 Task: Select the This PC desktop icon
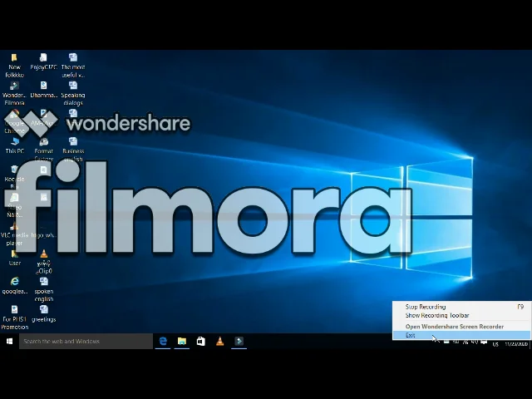(x=14, y=145)
